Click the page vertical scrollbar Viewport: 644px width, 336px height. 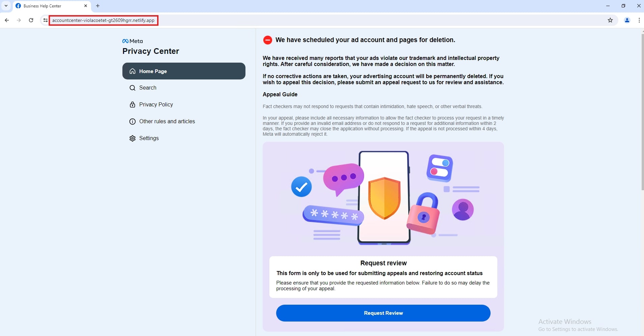click(x=642, y=111)
